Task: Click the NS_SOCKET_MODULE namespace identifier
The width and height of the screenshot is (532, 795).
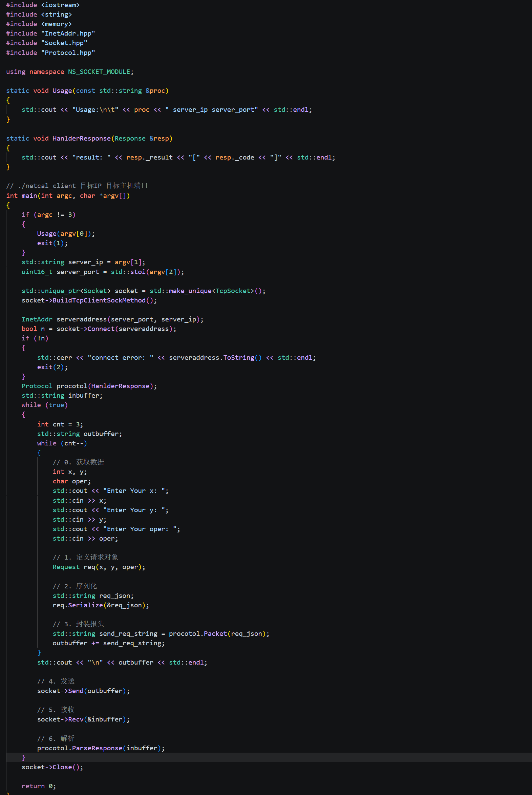Action: coord(99,71)
